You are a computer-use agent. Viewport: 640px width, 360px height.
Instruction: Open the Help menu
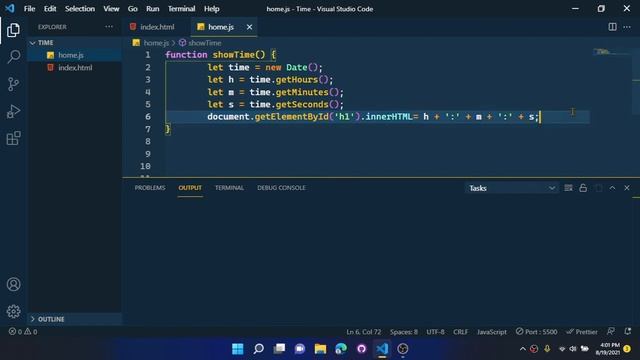click(x=211, y=9)
